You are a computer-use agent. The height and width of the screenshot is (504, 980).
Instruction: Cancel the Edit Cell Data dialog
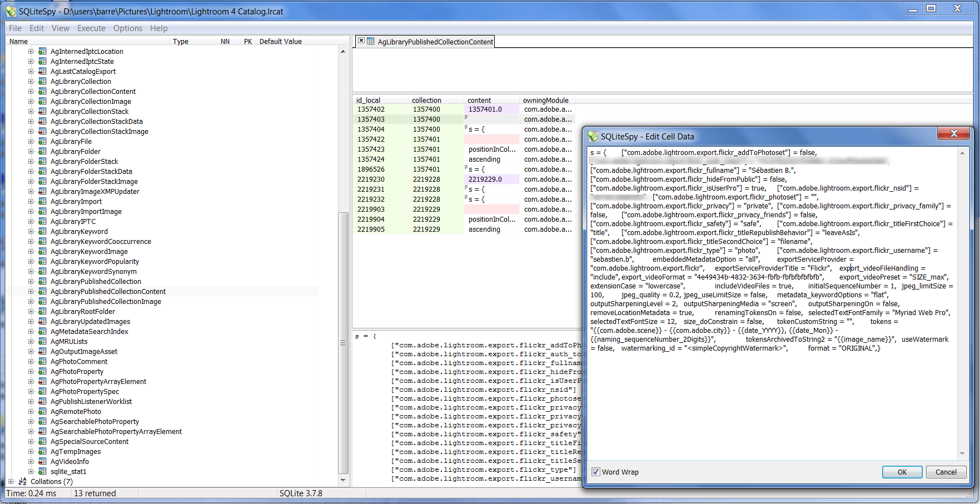[946, 472]
